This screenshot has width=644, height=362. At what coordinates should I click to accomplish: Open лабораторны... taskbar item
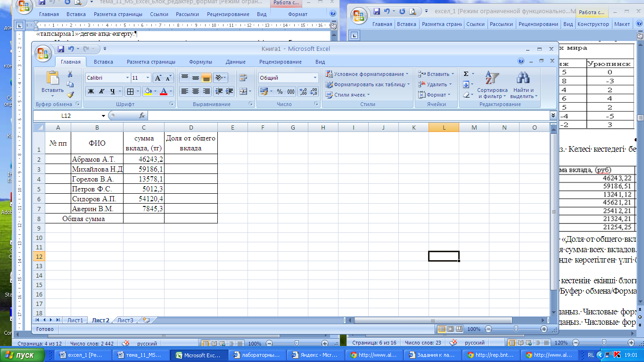click(x=256, y=355)
